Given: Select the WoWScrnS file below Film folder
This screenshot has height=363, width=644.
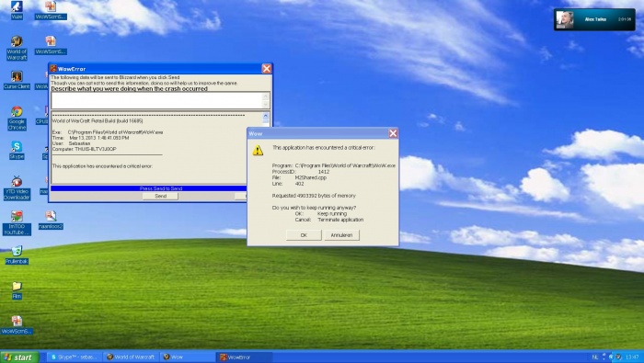Looking at the screenshot, I should pos(17,324).
